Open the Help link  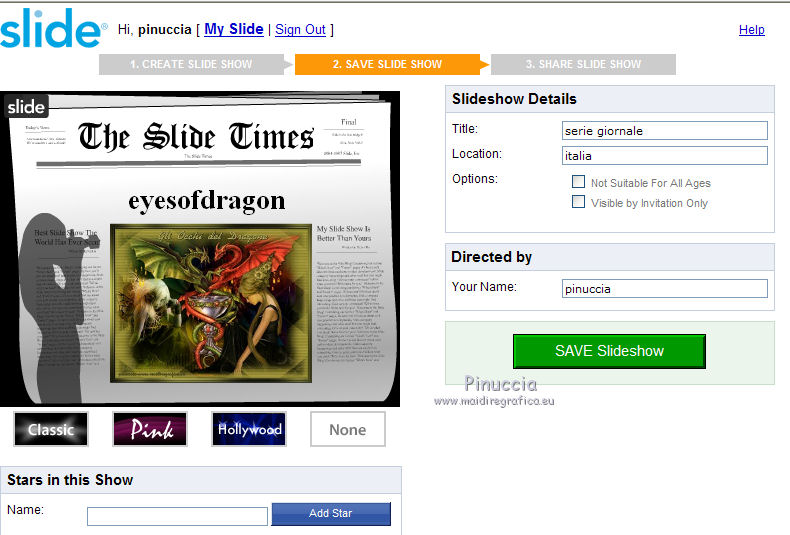pos(751,30)
